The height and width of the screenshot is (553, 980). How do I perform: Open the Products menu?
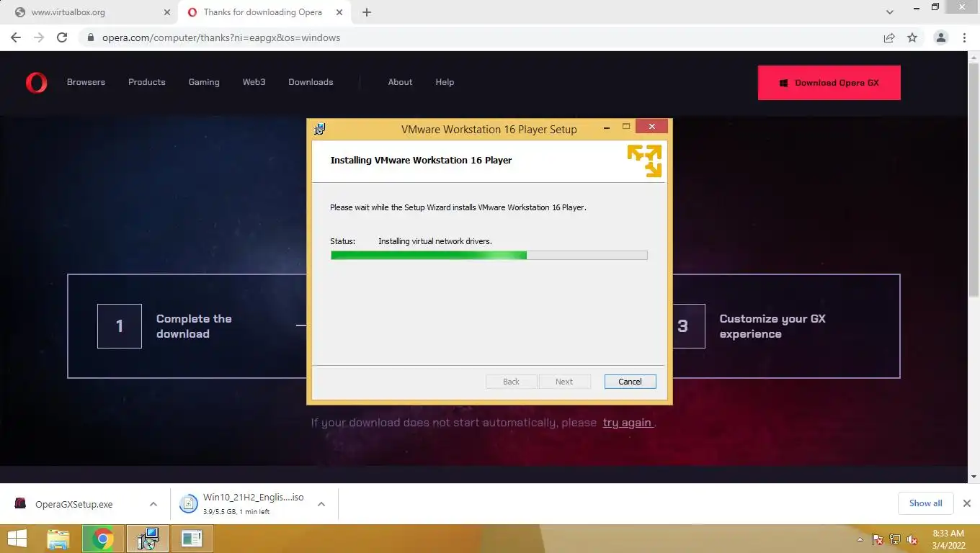(x=147, y=82)
